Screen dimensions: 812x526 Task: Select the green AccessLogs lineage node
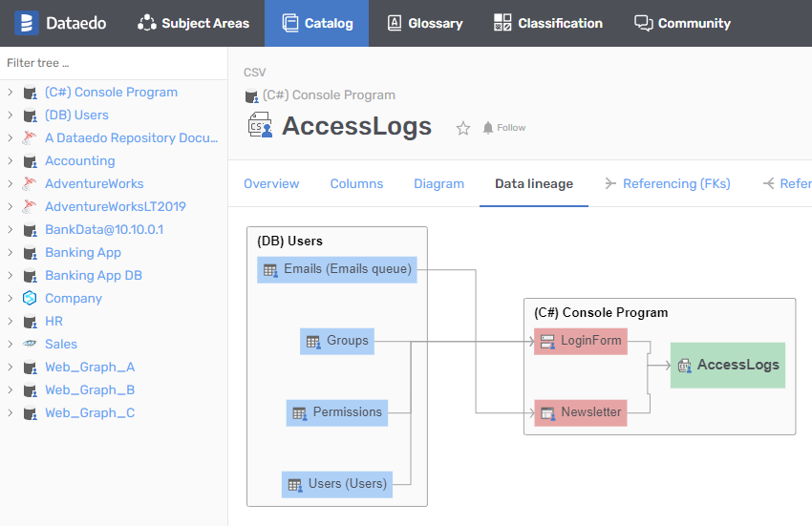(x=728, y=366)
